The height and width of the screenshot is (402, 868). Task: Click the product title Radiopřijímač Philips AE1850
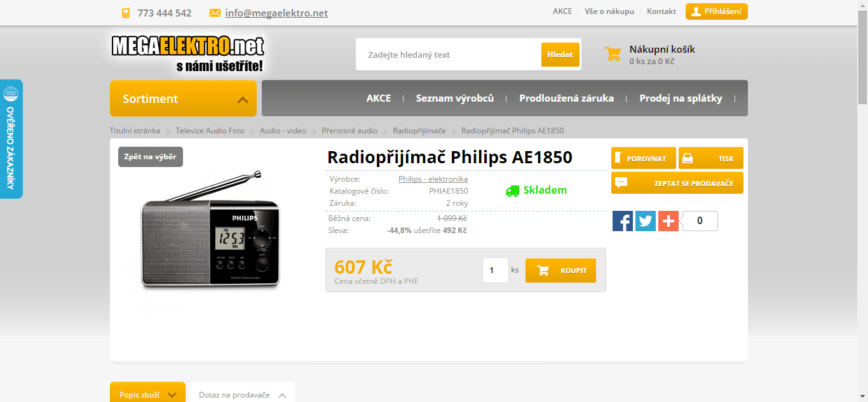[x=450, y=157]
